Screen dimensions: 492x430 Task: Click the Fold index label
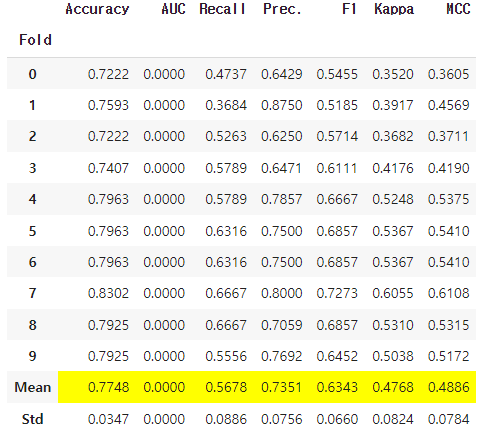(35, 40)
